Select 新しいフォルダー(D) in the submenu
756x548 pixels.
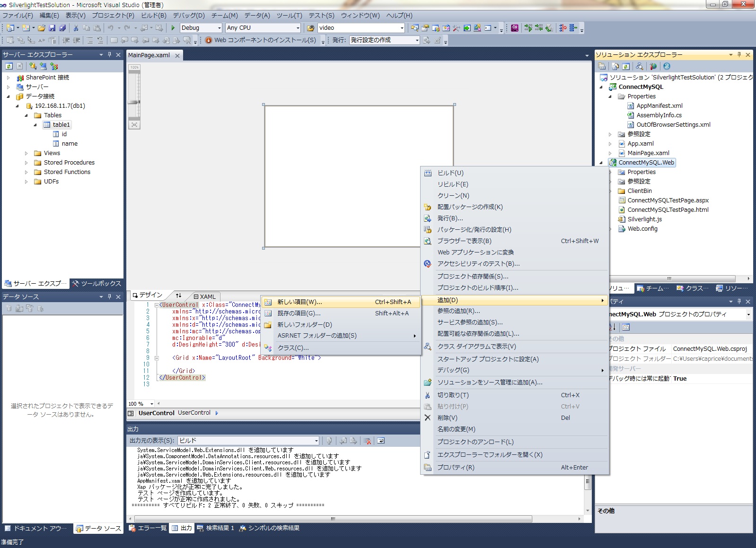(x=340, y=324)
